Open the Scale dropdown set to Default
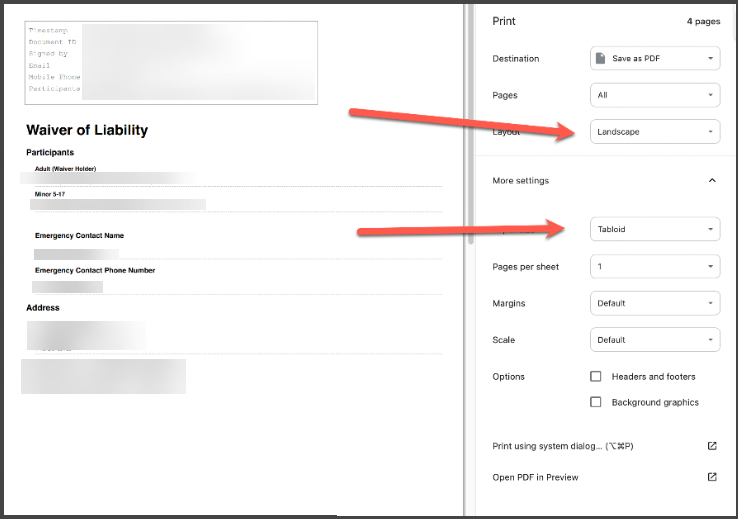 (x=655, y=340)
